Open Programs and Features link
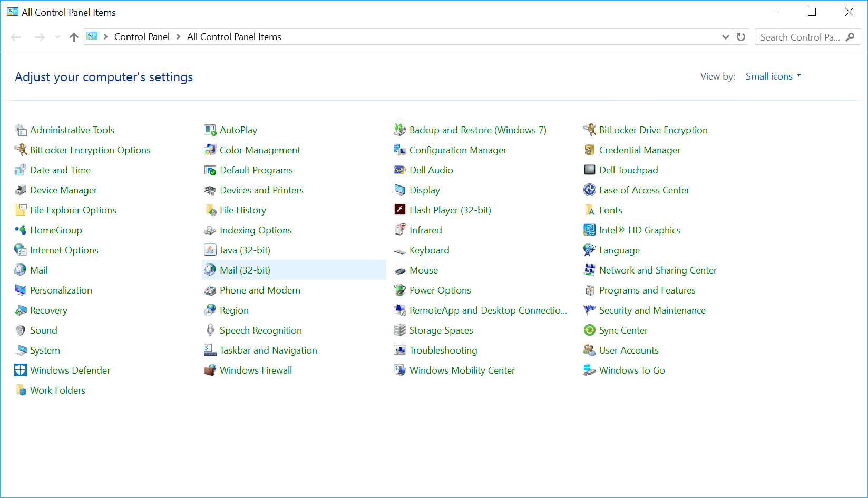Image resolution: width=868 pixels, height=498 pixels. 647,290
